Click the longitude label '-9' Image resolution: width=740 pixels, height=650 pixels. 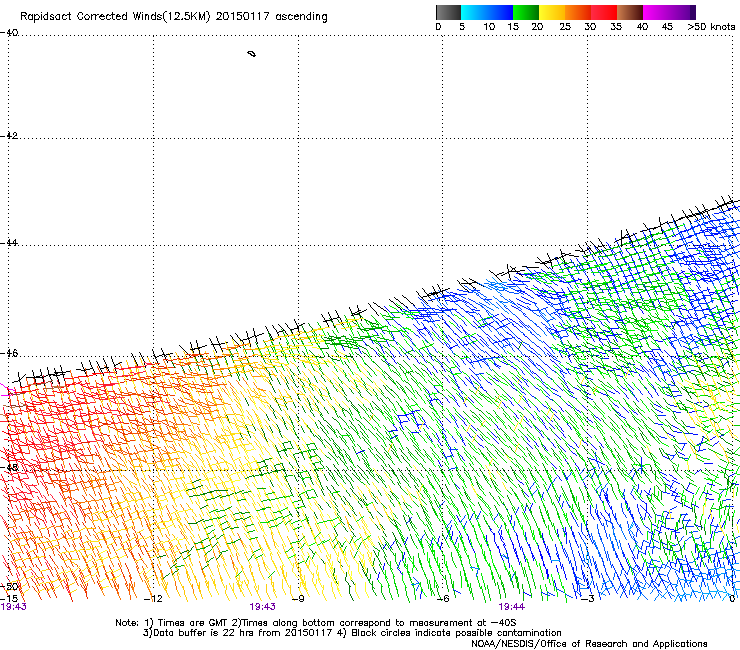click(x=298, y=599)
